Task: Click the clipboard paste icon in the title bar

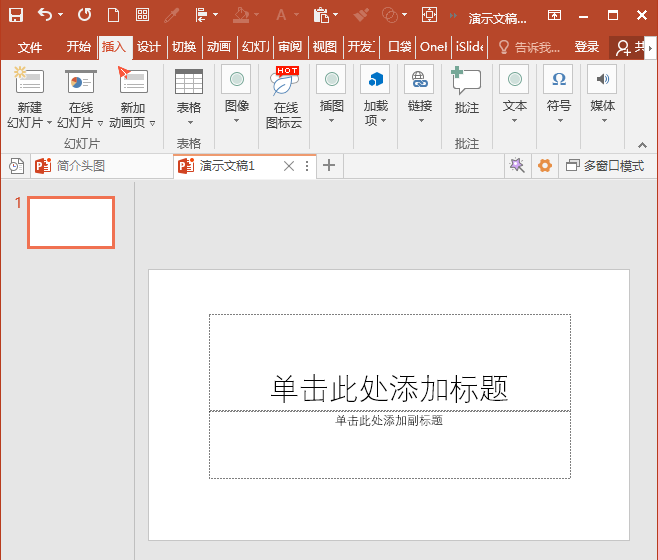Action: click(x=321, y=15)
